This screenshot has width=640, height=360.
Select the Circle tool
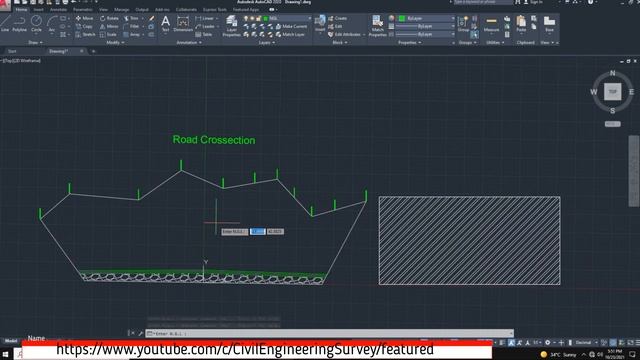click(x=36, y=23)
